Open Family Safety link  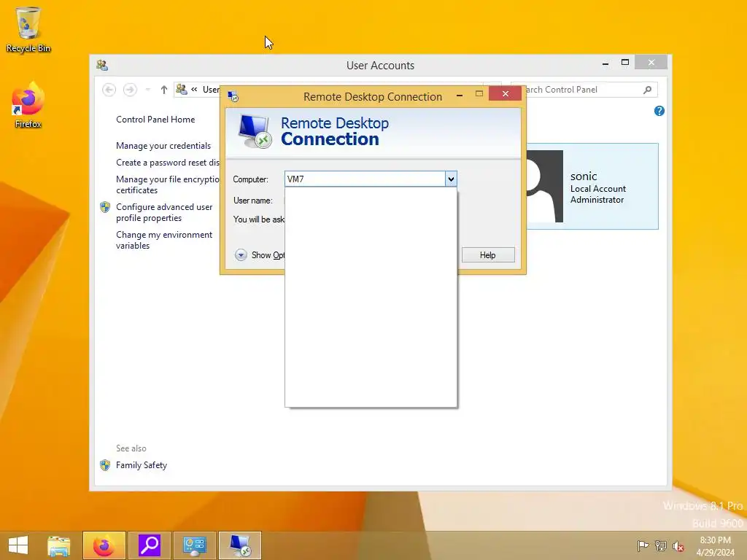tap(141, 465)
